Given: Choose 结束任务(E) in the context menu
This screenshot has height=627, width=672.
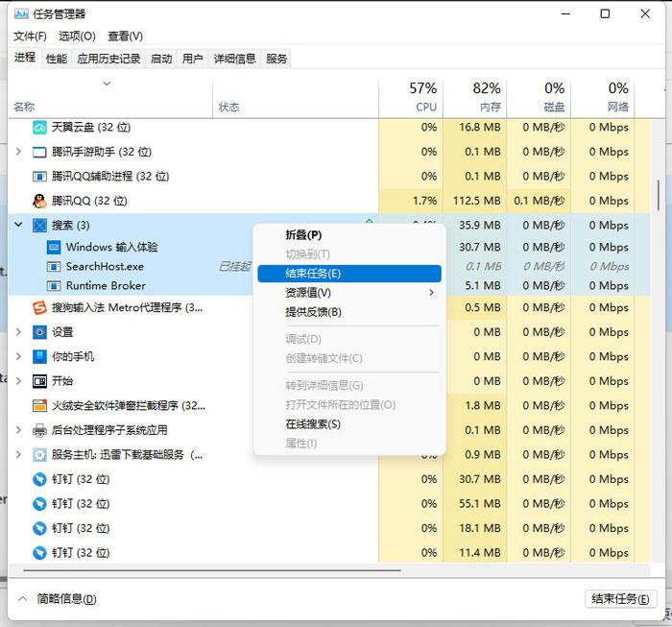Looking at the screenshot, I should (349, 274).
